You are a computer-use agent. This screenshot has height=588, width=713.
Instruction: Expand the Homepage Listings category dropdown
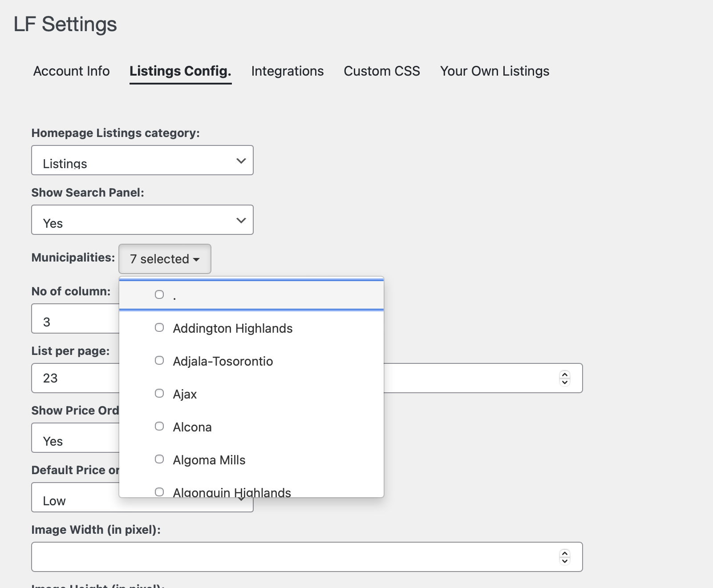(x=142, y=161)
